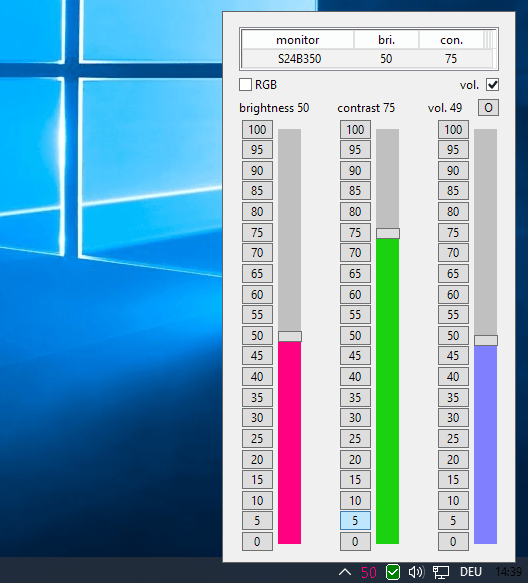
Task: Enable the RGB checkbox
Action: click(x=245, y=85)
